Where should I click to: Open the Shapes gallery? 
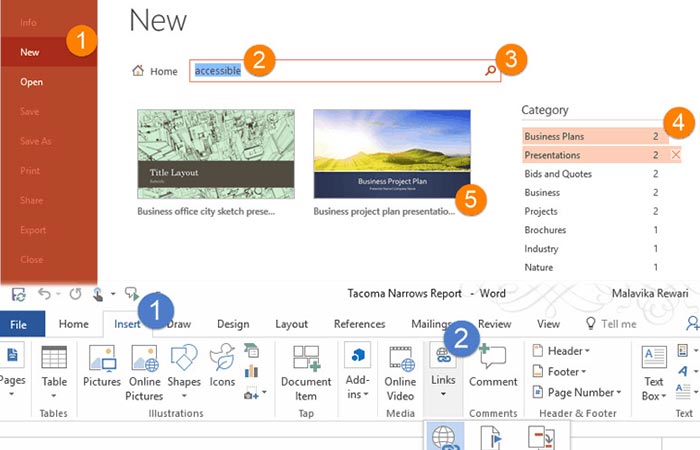click(184, 372)
